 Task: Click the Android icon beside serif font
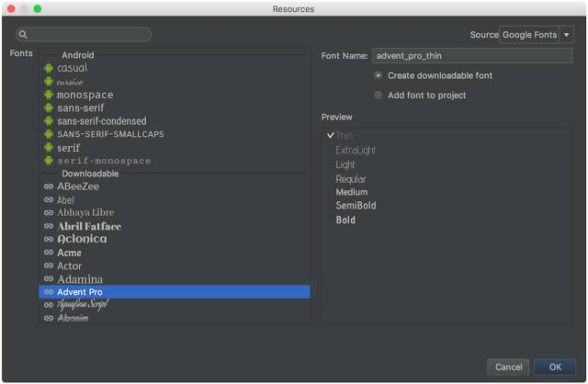point(49,148)
